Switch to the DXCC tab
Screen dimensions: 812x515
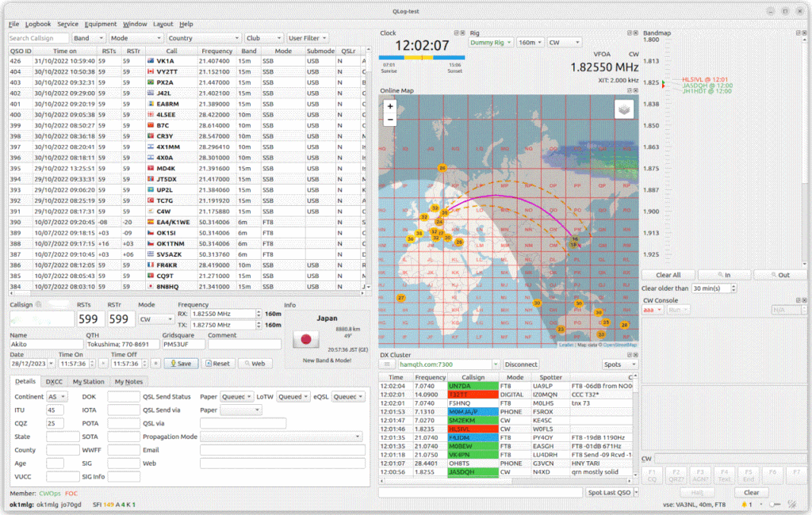54,381
